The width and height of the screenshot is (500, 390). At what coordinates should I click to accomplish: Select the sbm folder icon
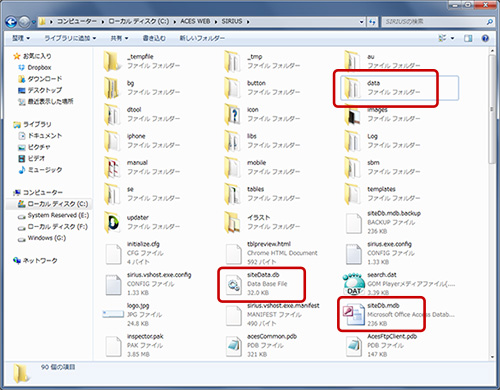(x=352, y=167)
